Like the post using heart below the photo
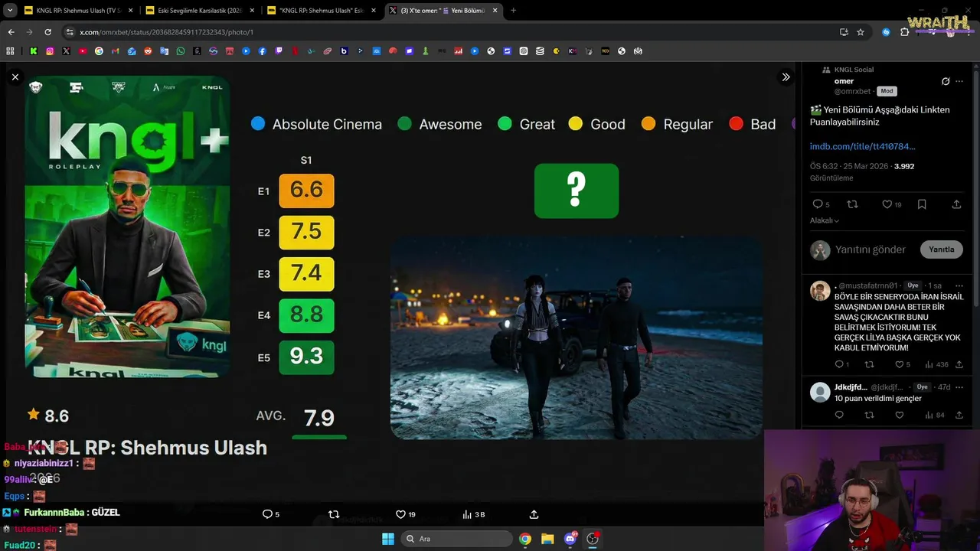This screenshot has width=980, height=551. (400, 514)
